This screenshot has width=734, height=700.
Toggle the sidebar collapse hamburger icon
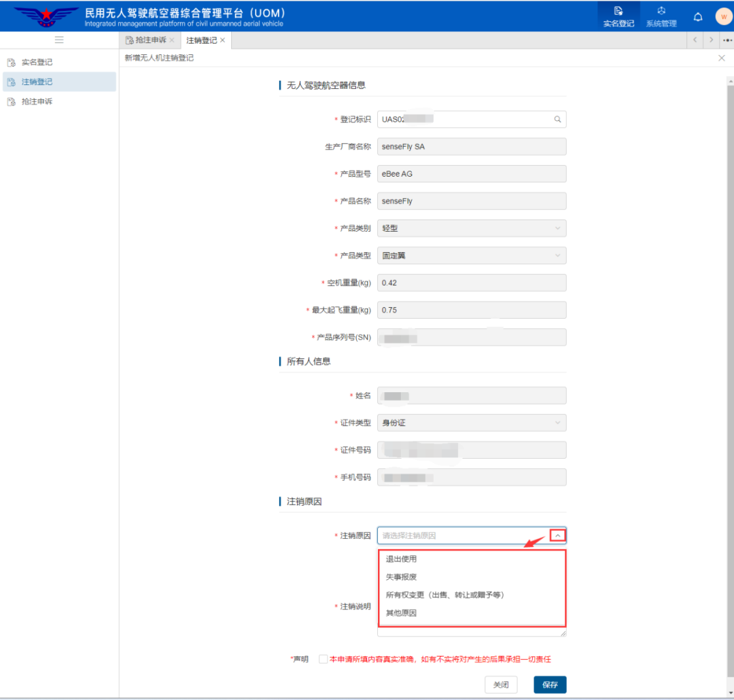click(59, 40)
